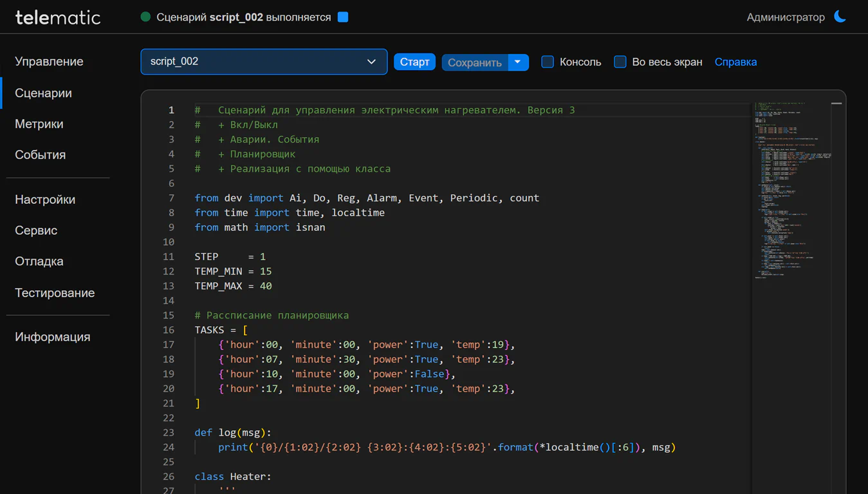868x494 pixels.
Task: Click on 'STEP = 1' line
Action: point(230,257)
